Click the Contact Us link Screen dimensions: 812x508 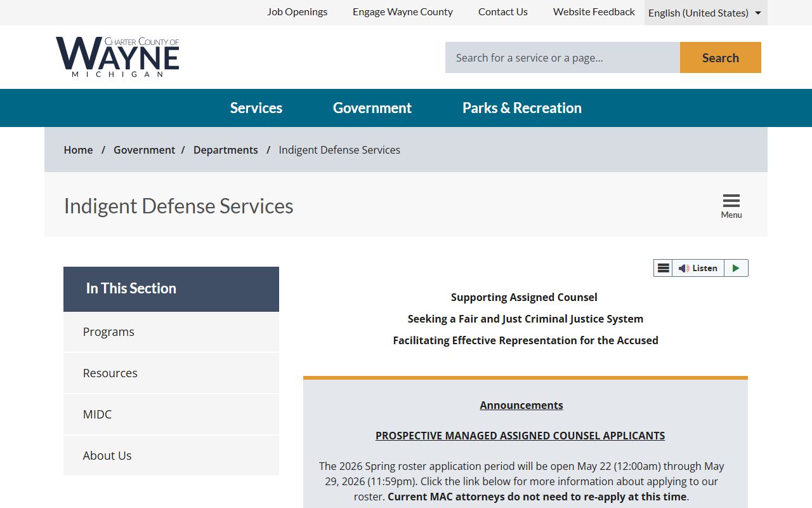click(503, 11)
